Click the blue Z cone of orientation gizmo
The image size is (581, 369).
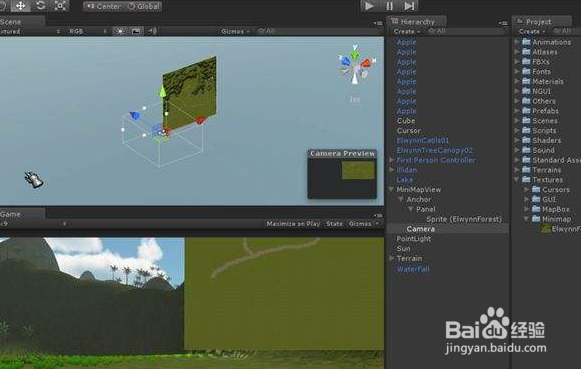point(345,61)
